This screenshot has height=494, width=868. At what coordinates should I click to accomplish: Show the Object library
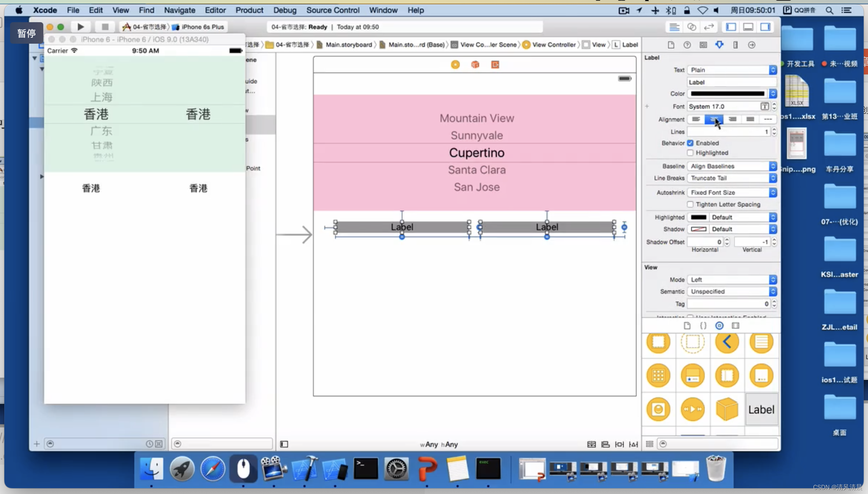pos(719,325)
